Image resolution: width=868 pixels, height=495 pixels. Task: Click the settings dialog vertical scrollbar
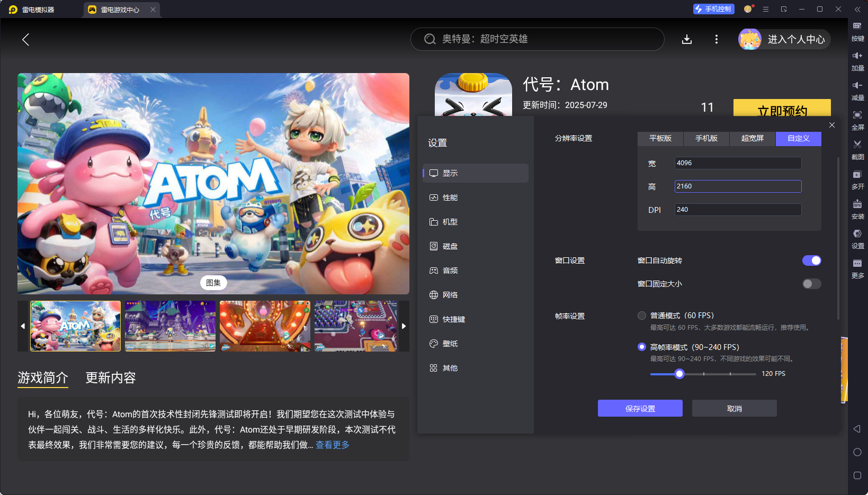[838, 238]
